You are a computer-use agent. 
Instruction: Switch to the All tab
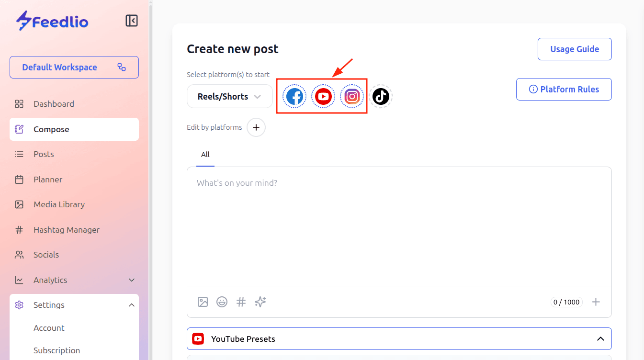click(x=205, y=155)
